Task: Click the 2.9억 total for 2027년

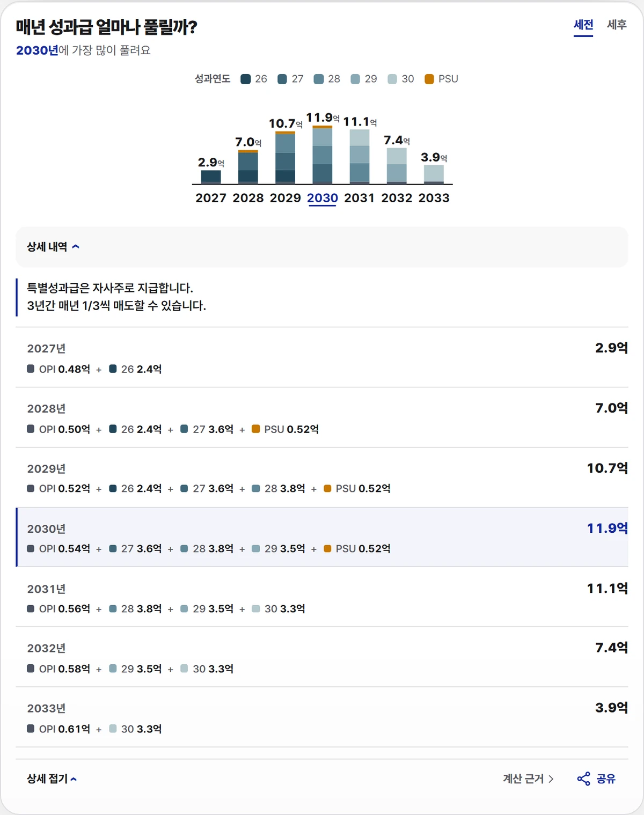Action: (x=611, y=348)
